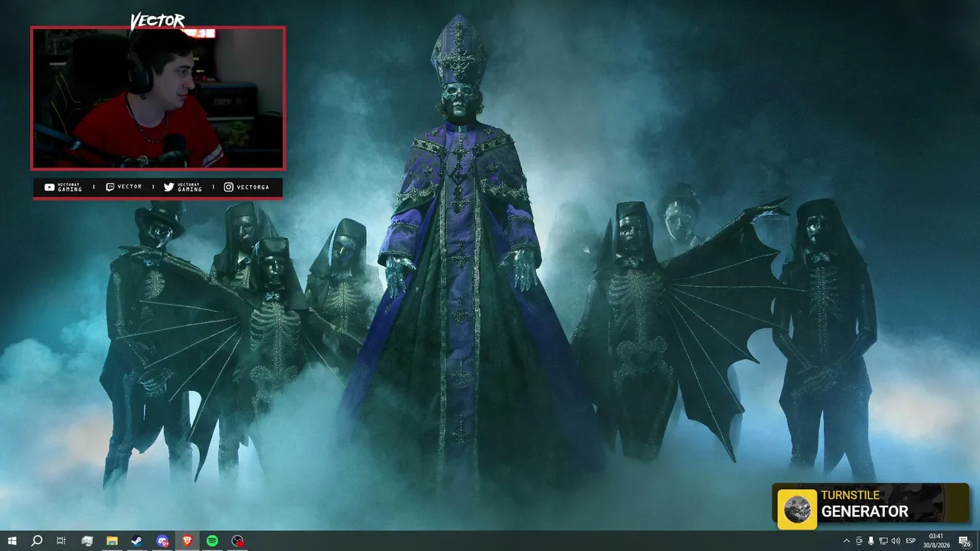Open the taskbar search magnifier
Viewport: 980px width, 551px height.
36,541
